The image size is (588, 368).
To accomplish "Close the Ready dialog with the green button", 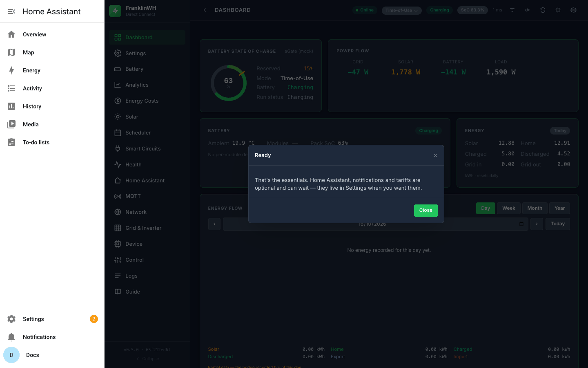I will click(425, 210).
